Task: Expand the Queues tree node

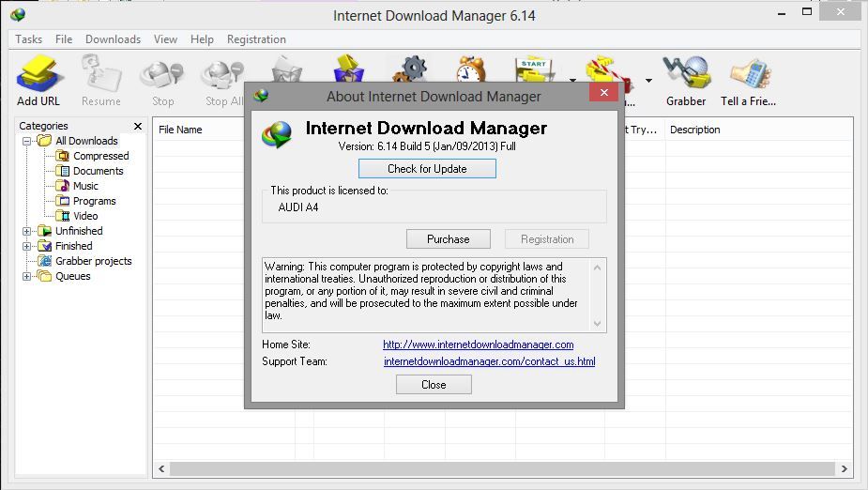Action: pos(26,276)
